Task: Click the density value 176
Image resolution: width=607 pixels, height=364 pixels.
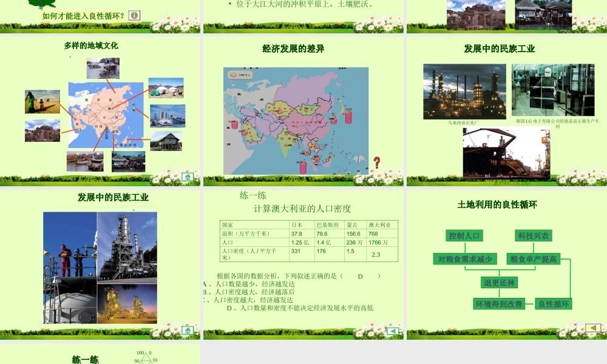Action: pos(321,251)
